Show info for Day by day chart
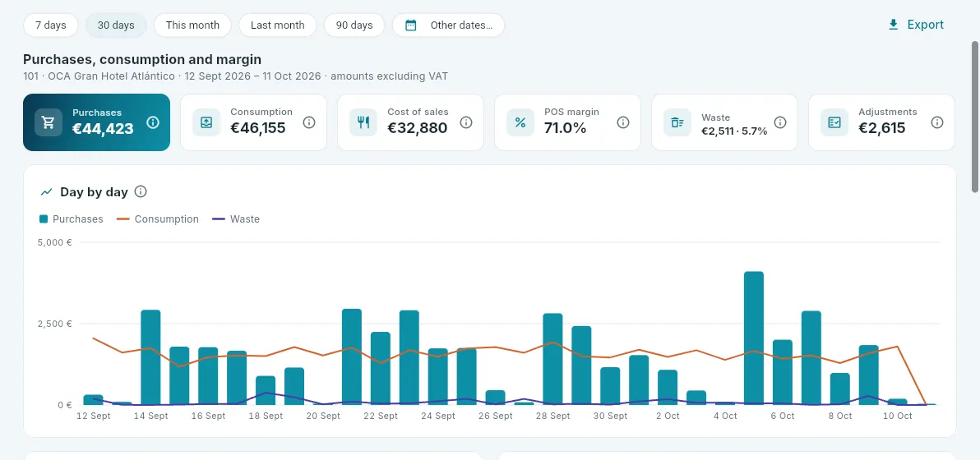 (141, 191)
